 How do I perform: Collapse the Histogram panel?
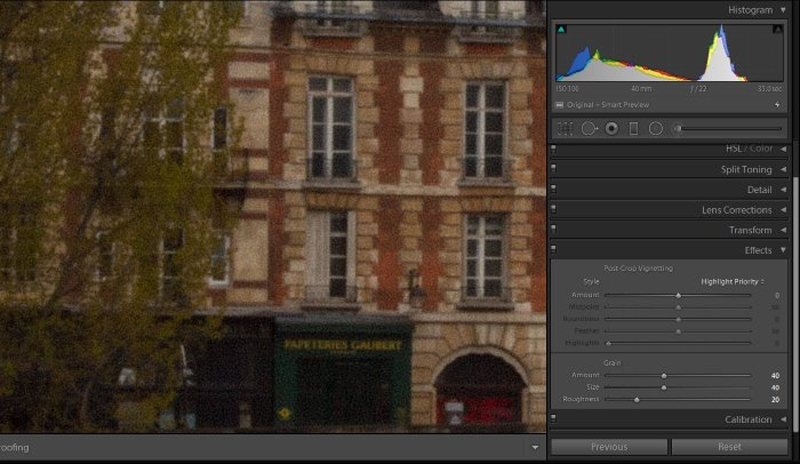coord(782,10)
